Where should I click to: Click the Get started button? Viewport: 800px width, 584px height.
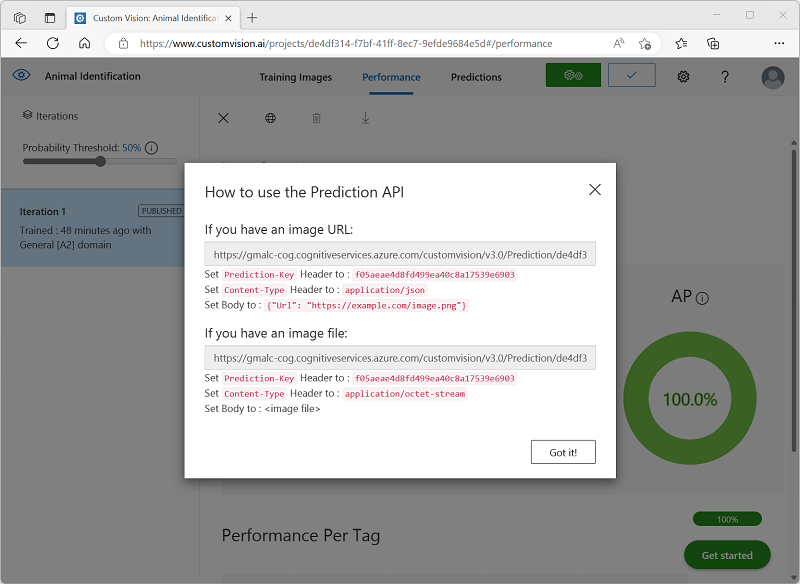pos(726,555)
